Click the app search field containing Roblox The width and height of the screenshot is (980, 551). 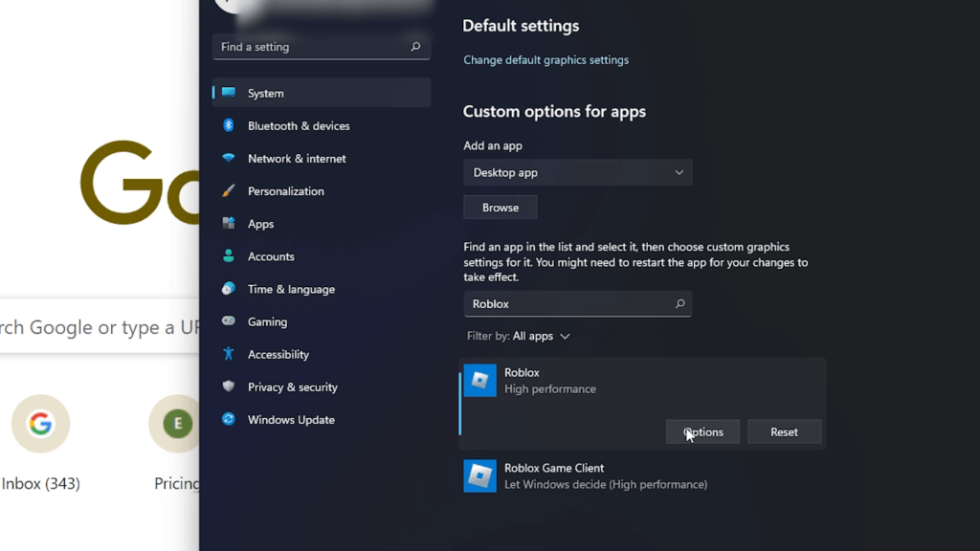(577, 303)
